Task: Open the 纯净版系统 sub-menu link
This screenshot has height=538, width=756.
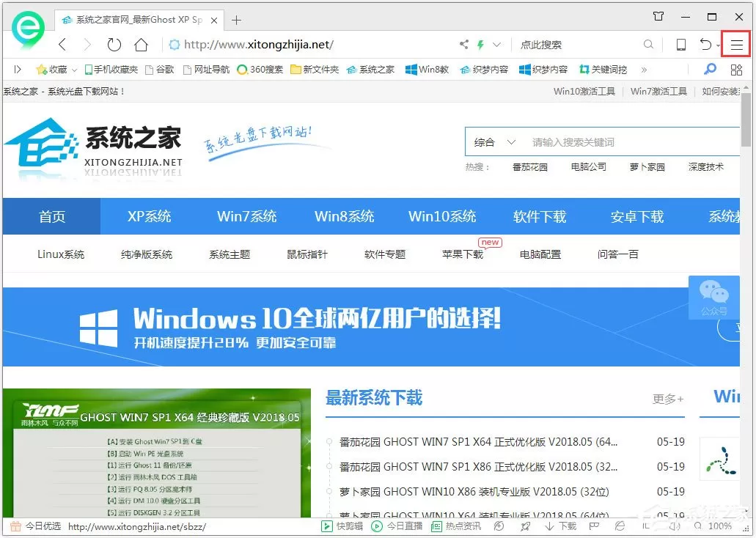Action: click(147, 254)
